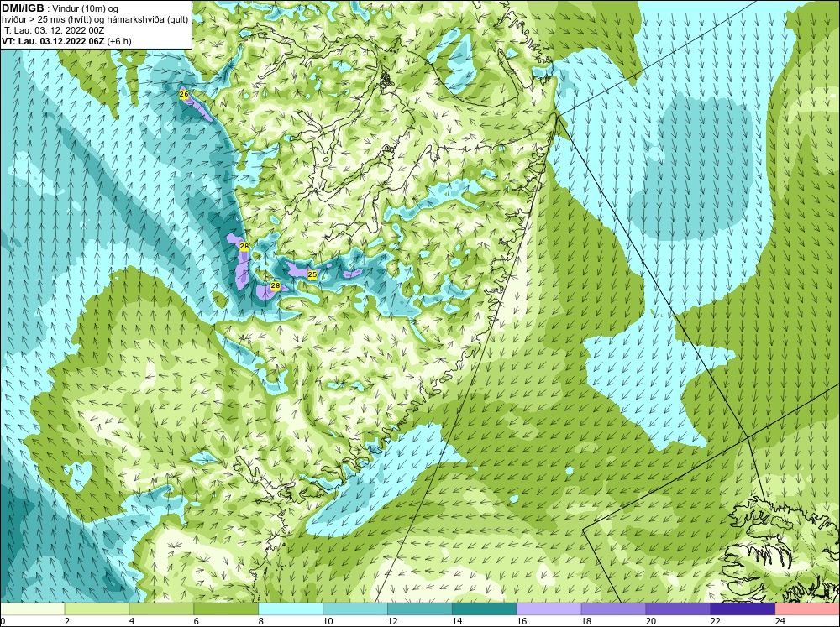Image resolution: width=840 pixels, height=627 pixels.
Task: Click the legend scale number 12
Action: tap(392, 621)
